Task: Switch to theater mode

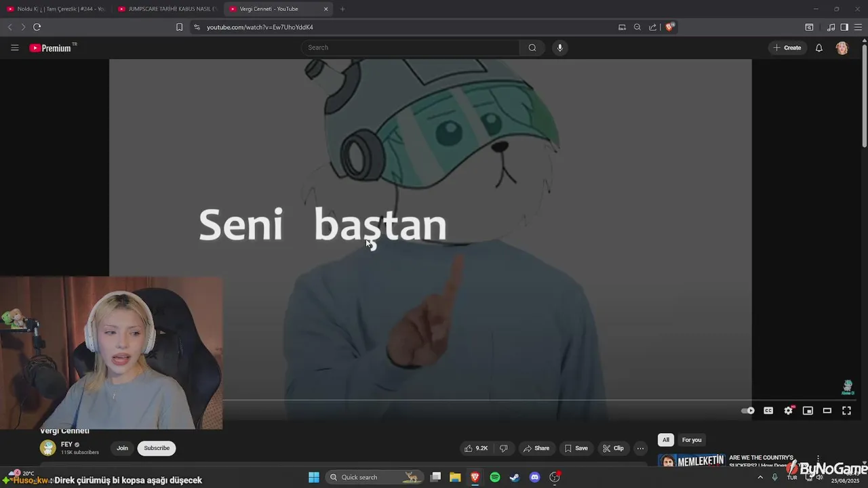Action: point(827,411)
